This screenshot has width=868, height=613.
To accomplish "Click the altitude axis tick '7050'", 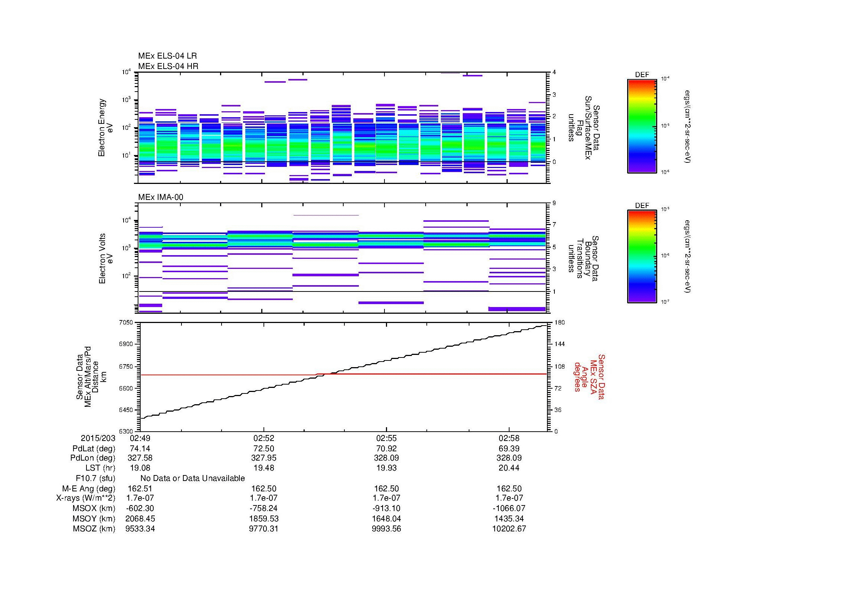I will point(126,323).
